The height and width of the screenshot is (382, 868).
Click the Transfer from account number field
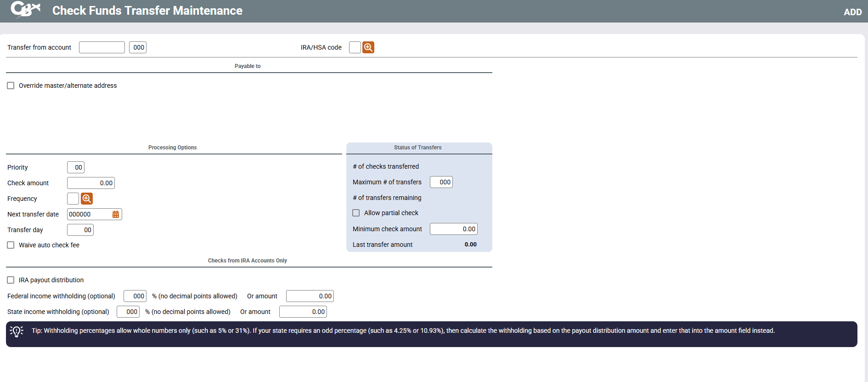[x=101, y=47]
